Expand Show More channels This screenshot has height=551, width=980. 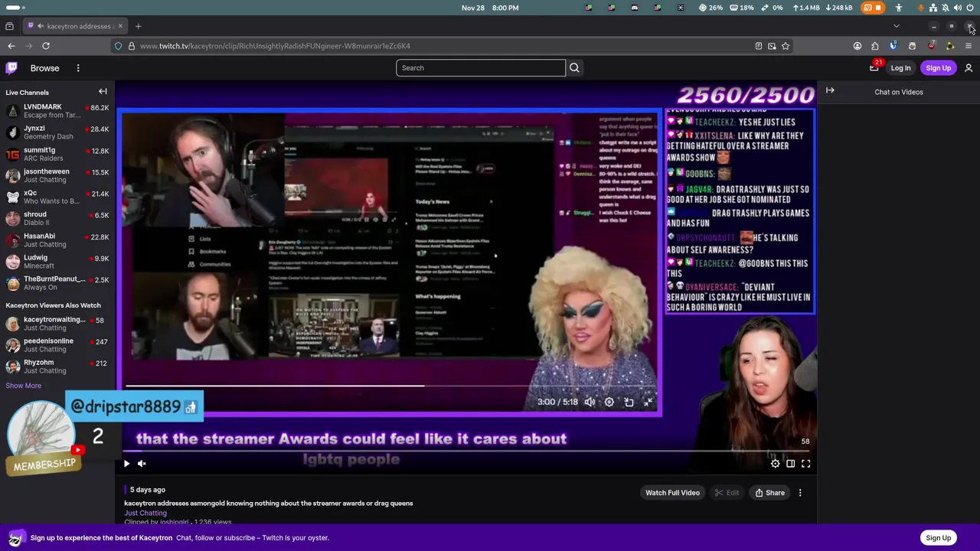(24, 386)
